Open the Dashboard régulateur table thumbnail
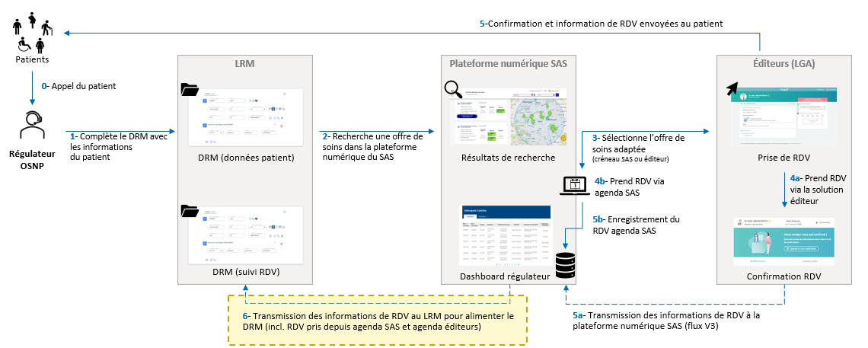Viewport: 868px width, 348px height. click(x=505, y=235)
